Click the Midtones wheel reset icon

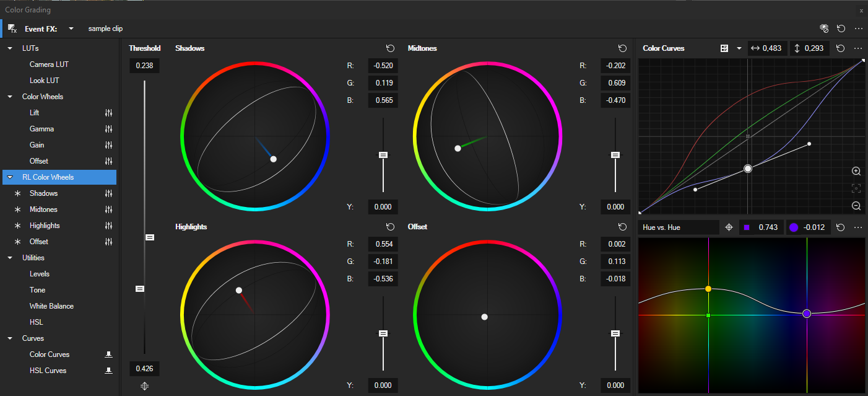[622, 48]
